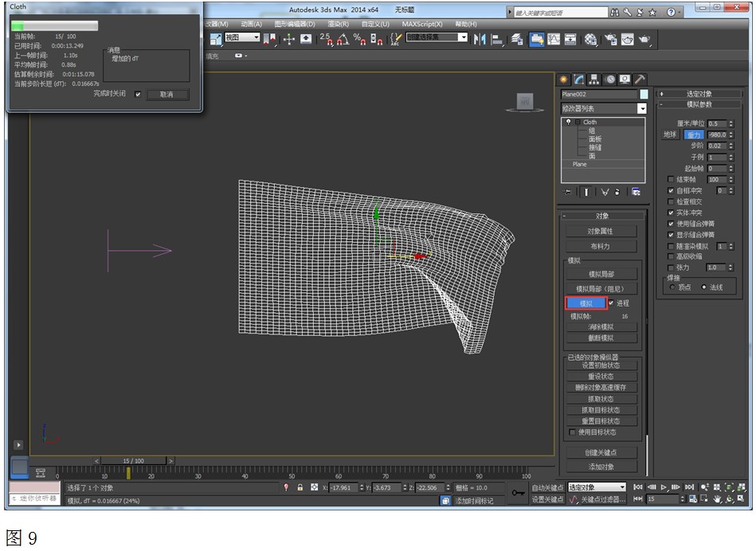The width and height of the screenshot is (756, 551).
Task: Click Edit Named Selection Sets icon
Action: [395, 39]
